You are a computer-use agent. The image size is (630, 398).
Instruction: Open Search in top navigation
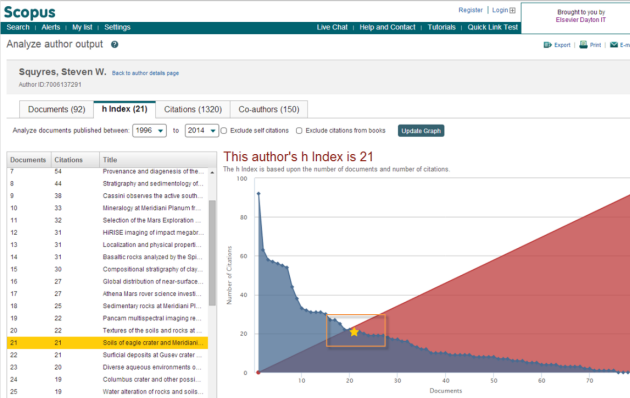18,27
